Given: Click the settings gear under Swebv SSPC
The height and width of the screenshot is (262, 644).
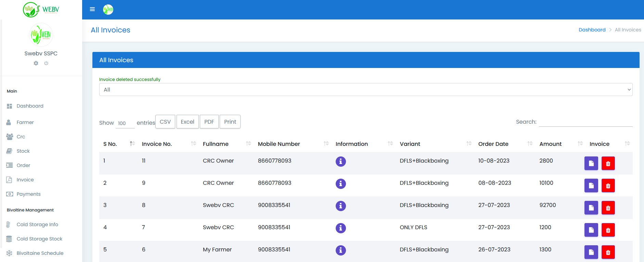Looking at the screenshot, I should [x=36, y=63].
